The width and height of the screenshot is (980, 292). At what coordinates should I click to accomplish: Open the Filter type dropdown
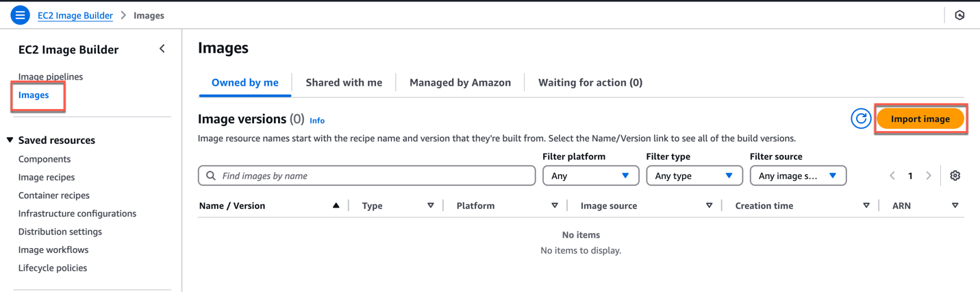pos(694,176)
